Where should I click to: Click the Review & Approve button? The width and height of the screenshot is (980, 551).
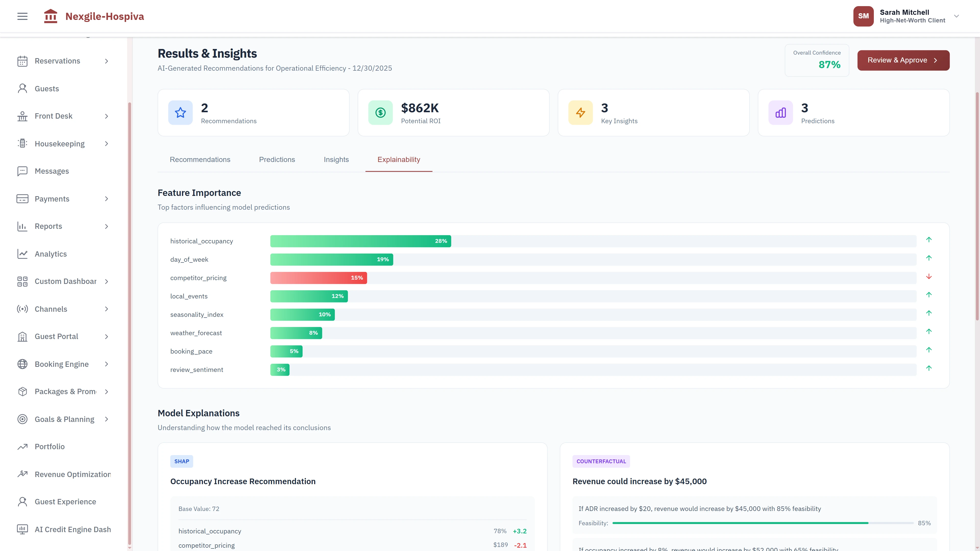point(903,60)
